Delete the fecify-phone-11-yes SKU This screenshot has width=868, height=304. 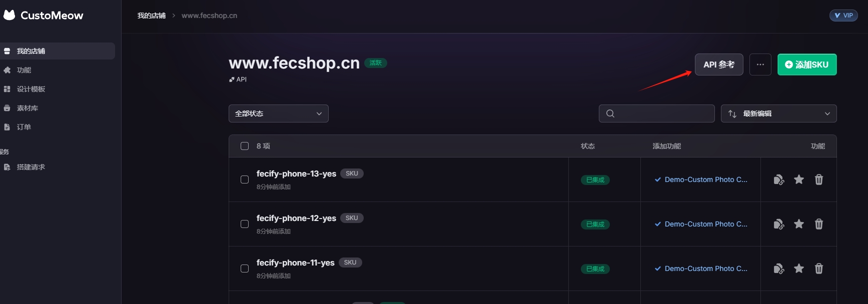point(819,268)
